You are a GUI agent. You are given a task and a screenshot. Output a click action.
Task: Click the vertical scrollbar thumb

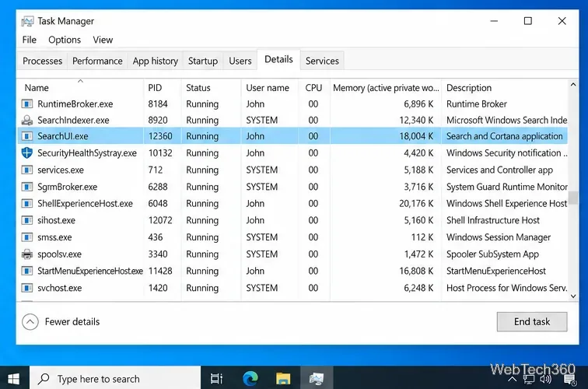point(573,198)
